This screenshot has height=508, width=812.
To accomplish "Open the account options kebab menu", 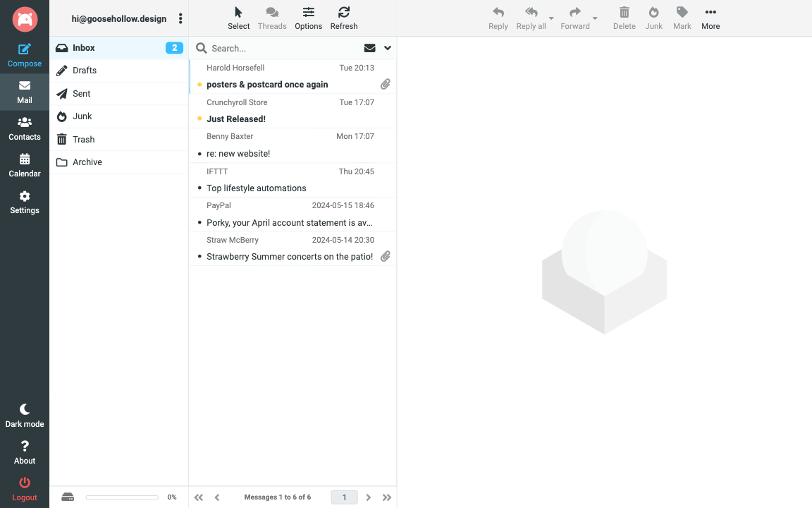I will coord(180,18).
